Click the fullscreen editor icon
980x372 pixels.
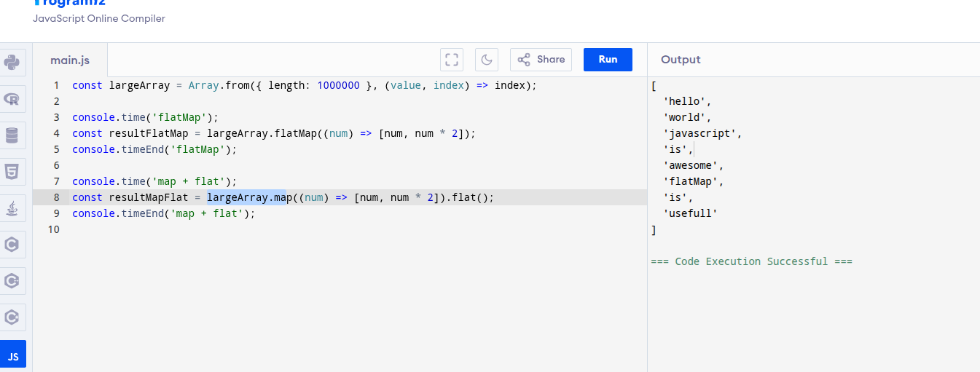pos(452,60)
